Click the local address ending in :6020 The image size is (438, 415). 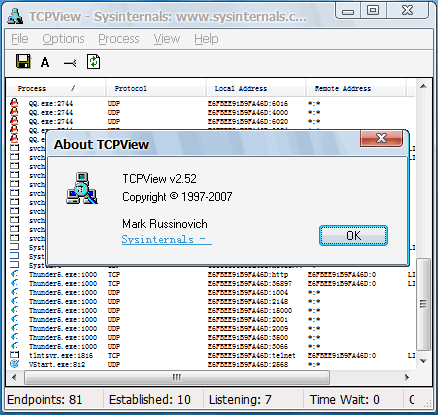pyautogui.click(x=248, y=122)
